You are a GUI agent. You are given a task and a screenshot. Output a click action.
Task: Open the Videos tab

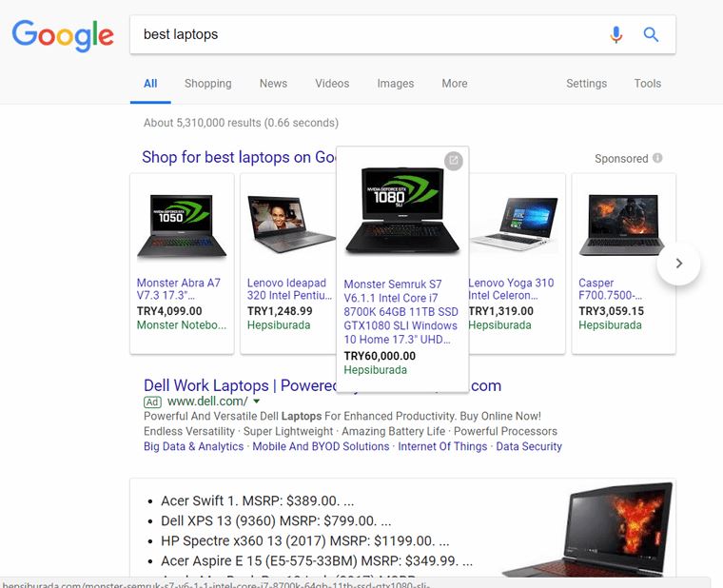pyautogui.click(x=332, y=84)
